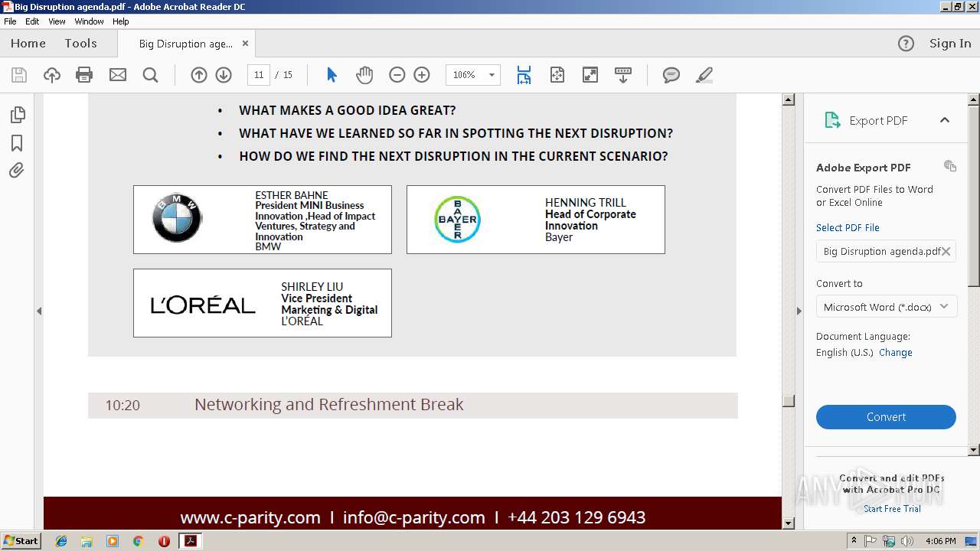Click the www.c-parity.com footer text

pos(250,517)
